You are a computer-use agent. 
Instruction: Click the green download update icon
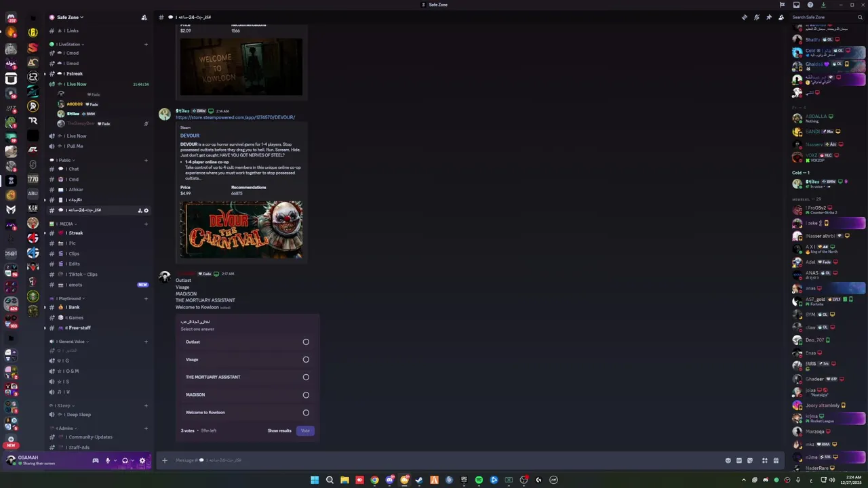point(823,5)
